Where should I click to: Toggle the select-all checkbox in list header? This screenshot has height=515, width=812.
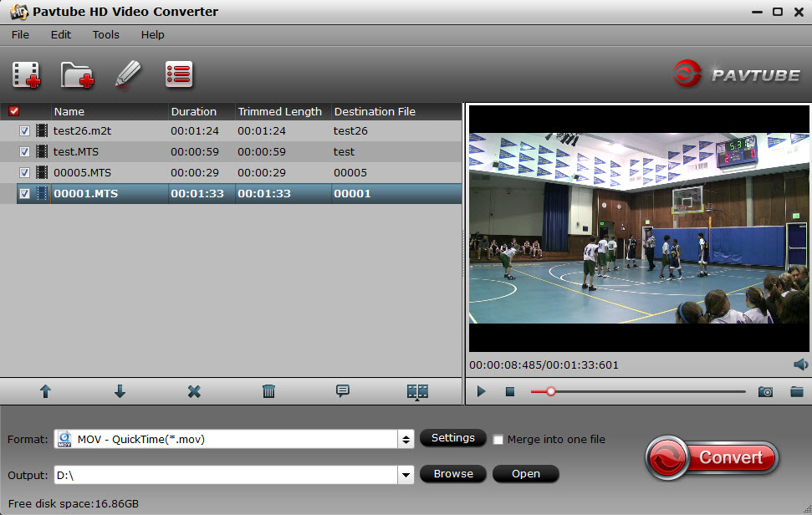point(13,110)
